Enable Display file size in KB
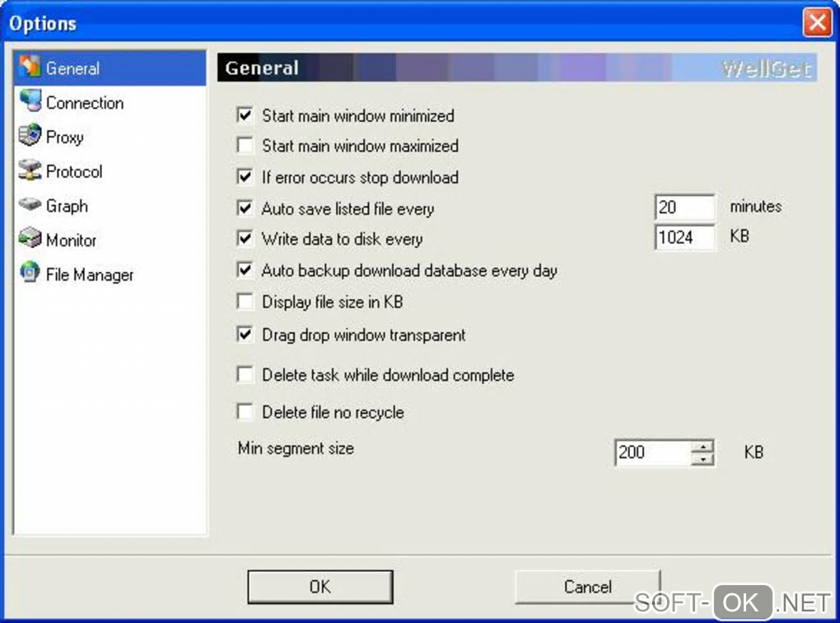Viewport: 840px width, 623px height. point(245,302)
